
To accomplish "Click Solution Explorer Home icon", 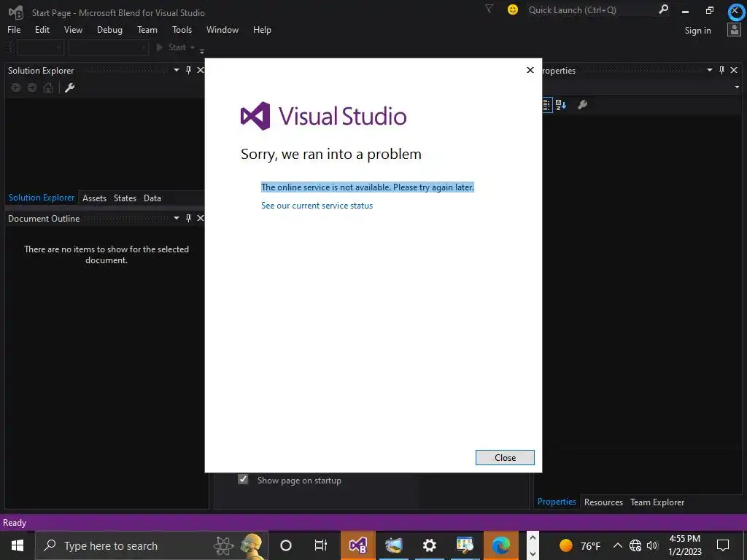I will point(48,87).
